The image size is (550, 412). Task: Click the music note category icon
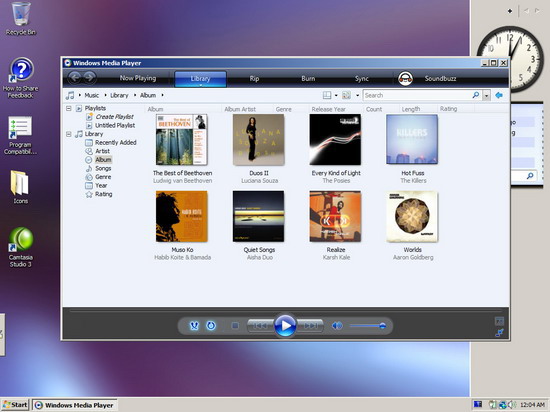70,95
